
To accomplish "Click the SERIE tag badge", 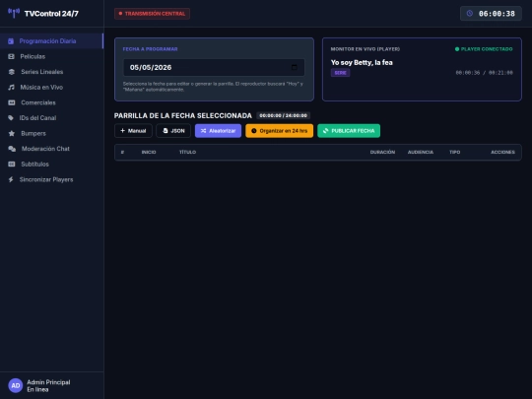I will pos(340,73).
